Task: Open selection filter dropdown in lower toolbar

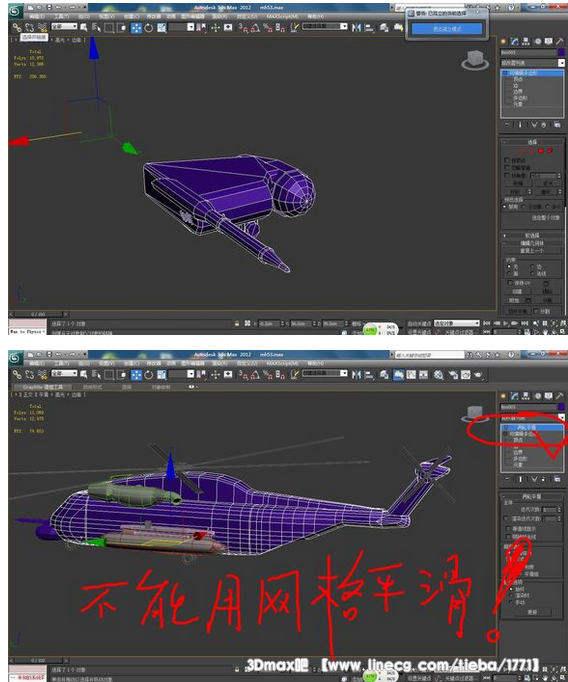Action: pos(64,373)
